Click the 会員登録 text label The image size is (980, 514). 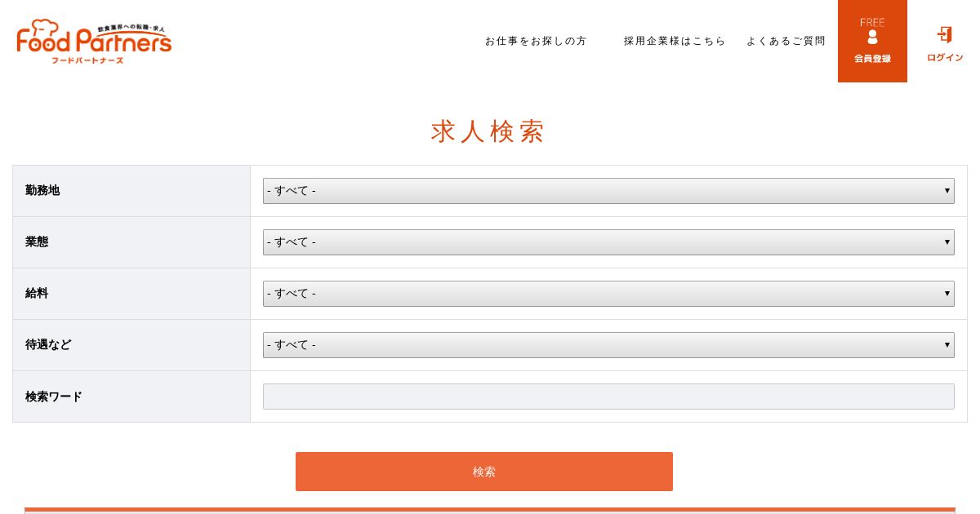click(x=872, y=59)
